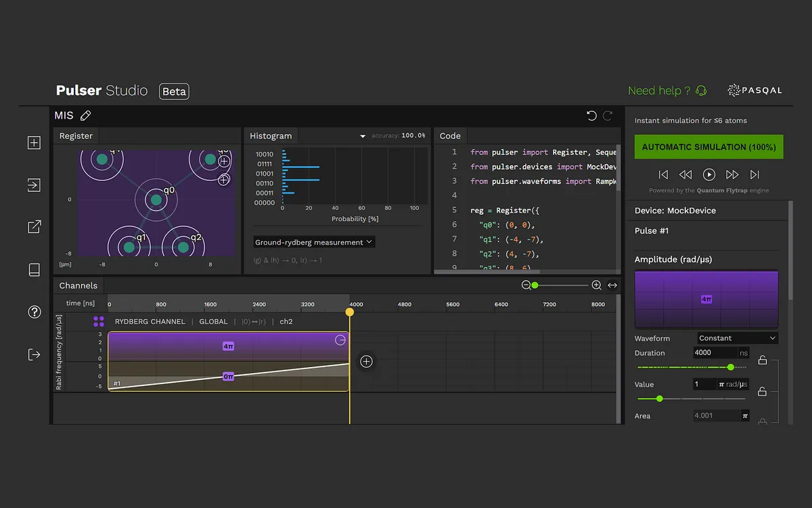
Task: Click the 4000 tick on the time ruler
Action: [356, 305]
